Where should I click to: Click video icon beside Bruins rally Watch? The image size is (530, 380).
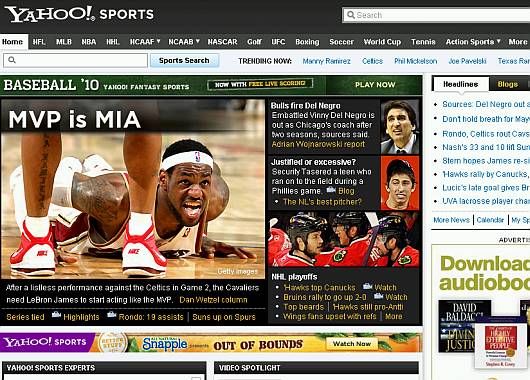379,296
